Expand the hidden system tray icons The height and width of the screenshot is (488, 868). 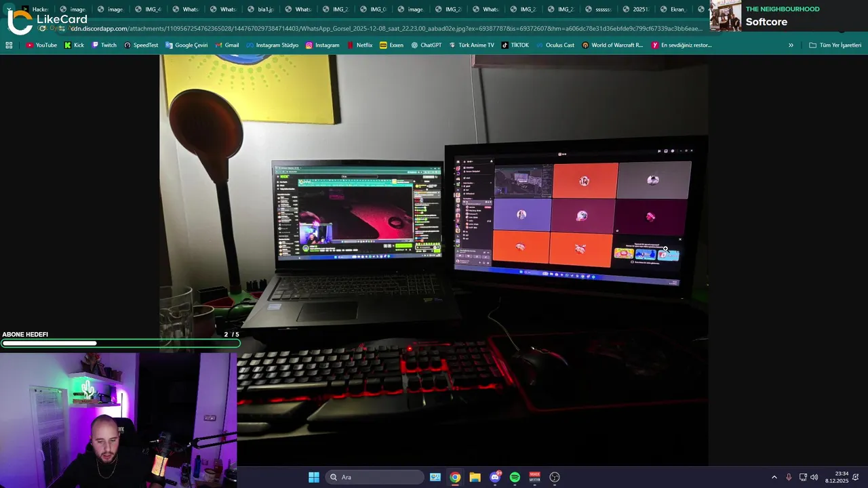coord(774,477)
